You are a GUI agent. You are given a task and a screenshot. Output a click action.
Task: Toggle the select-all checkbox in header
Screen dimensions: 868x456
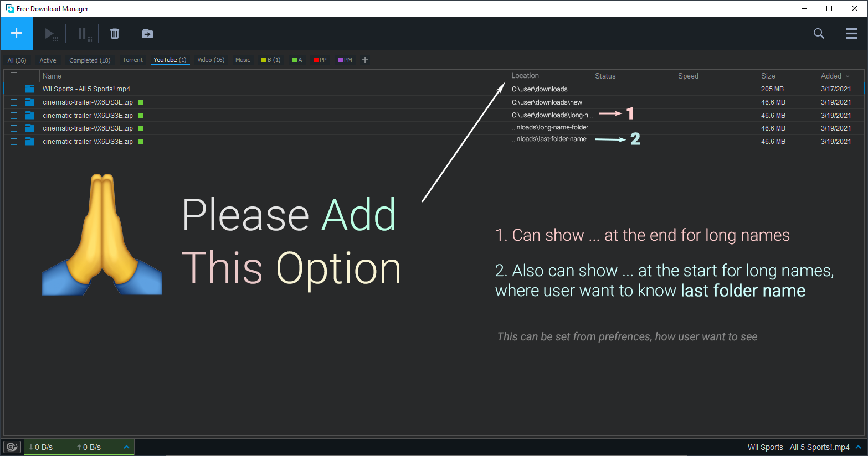[14, 76]
